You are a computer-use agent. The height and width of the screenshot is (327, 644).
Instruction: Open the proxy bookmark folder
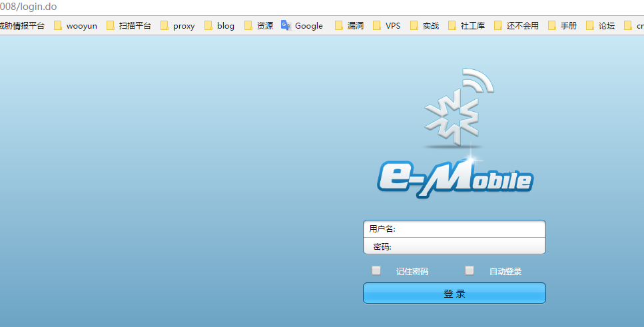pos(177,26)
